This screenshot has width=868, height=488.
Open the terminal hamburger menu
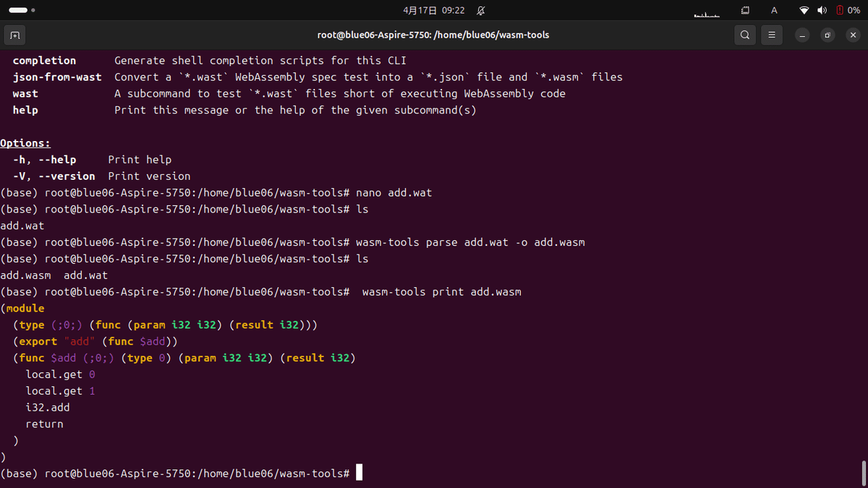click(772, 34)
